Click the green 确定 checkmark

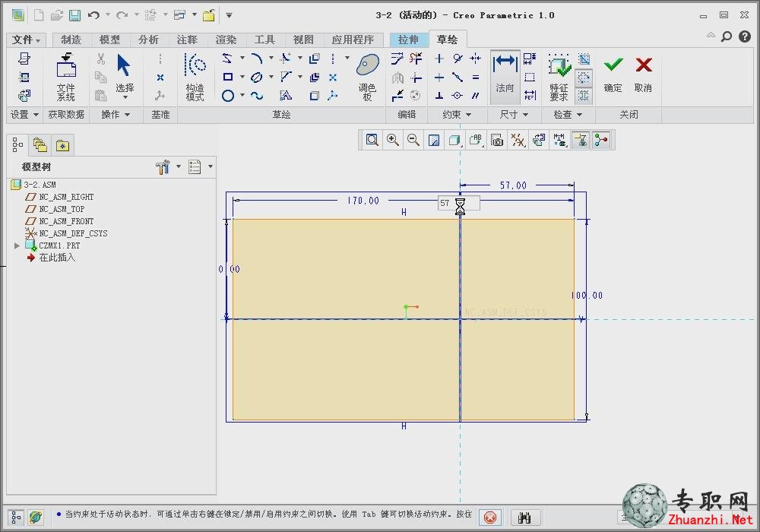tap(613, 74)
